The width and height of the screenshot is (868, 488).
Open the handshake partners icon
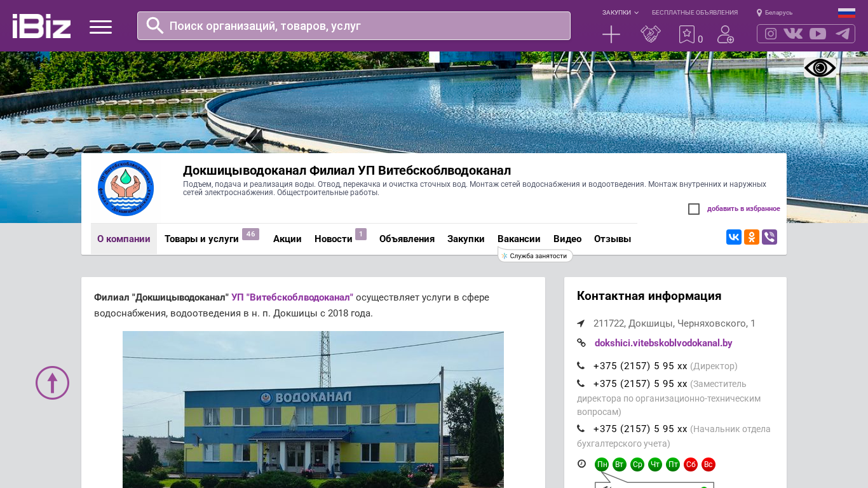point(651,34)
